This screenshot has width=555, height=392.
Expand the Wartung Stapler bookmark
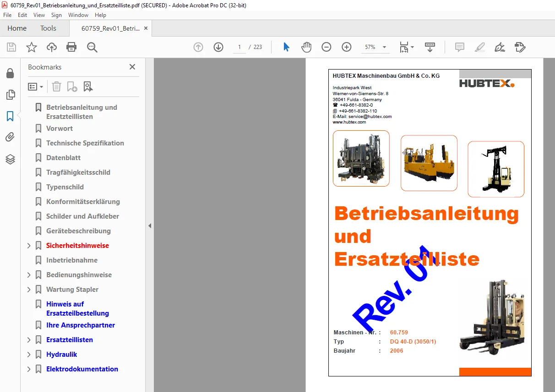(x=29, y=290)
